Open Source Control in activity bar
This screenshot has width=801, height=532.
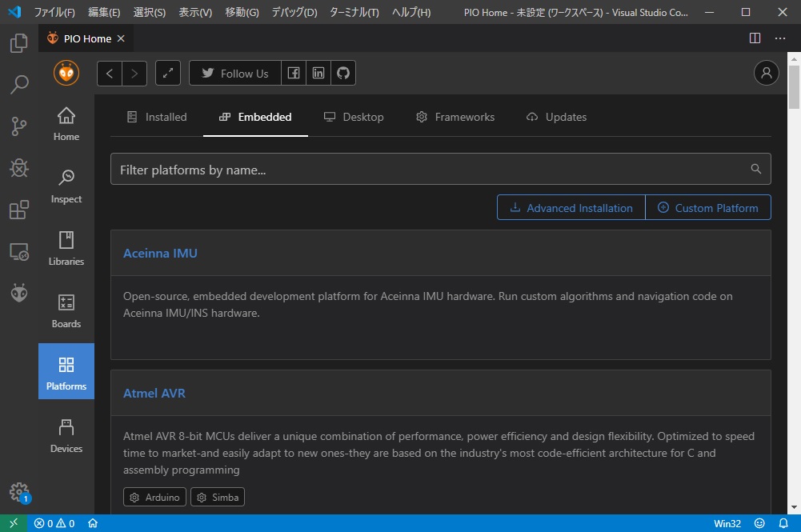click(x=19, y=126)
